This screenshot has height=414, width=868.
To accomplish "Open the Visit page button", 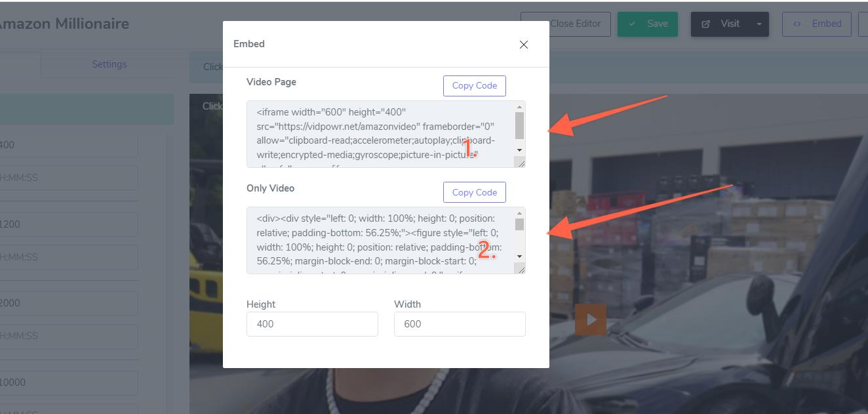I will (720, 24).
